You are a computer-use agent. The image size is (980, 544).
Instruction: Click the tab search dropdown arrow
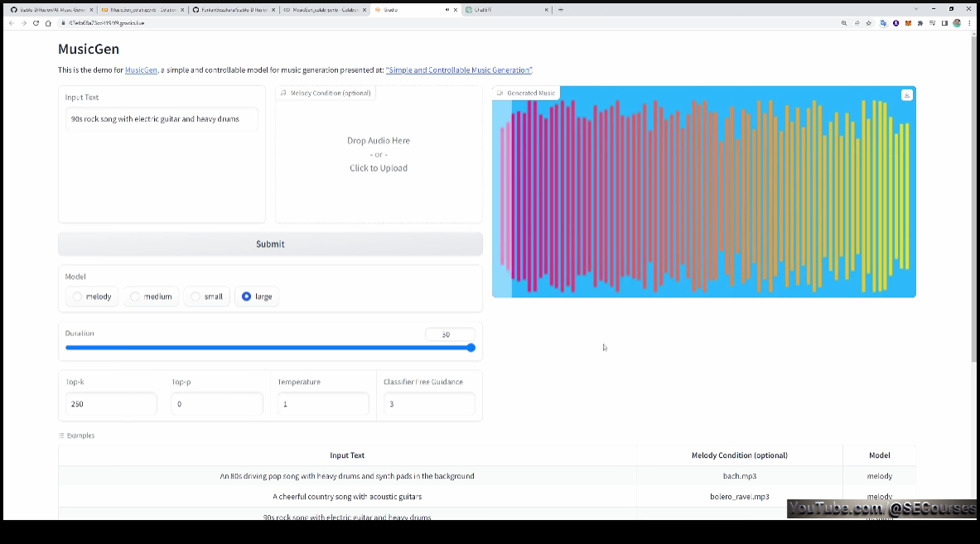click(x=916, y=9)
